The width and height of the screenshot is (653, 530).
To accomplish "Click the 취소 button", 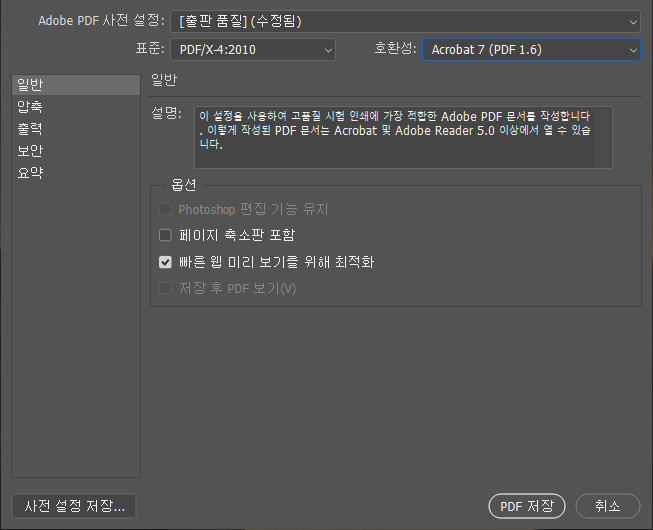I will [x=608, y=506].
